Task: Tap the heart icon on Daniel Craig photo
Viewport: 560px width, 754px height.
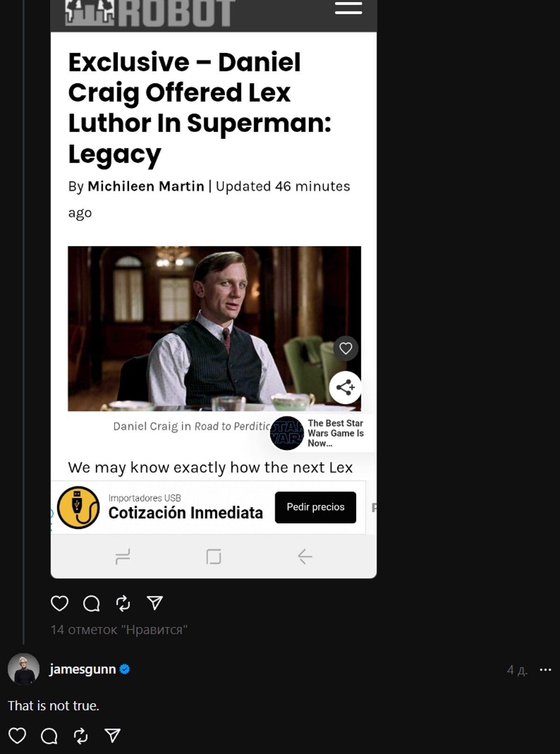Action: [346, 348]
